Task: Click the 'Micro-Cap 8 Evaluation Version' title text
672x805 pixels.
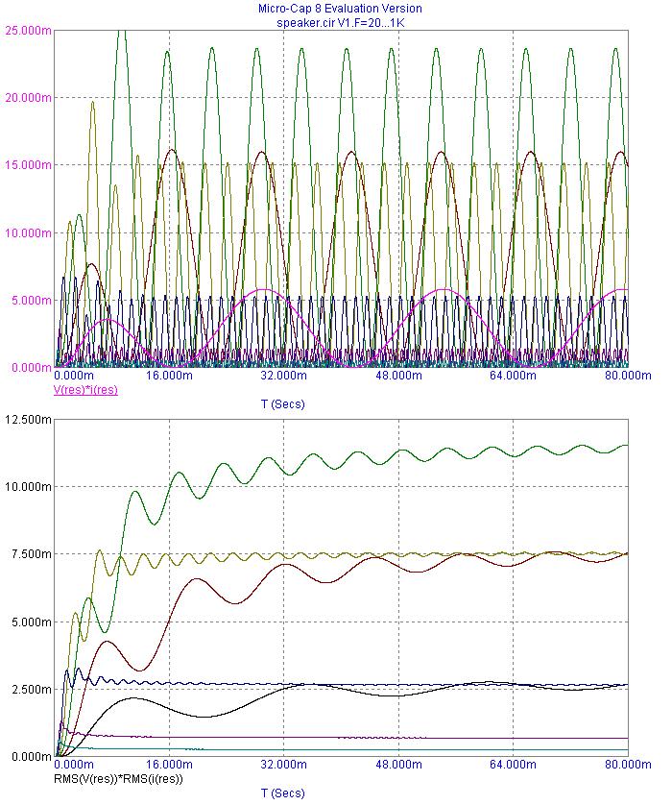Action: tap(340, 9)
